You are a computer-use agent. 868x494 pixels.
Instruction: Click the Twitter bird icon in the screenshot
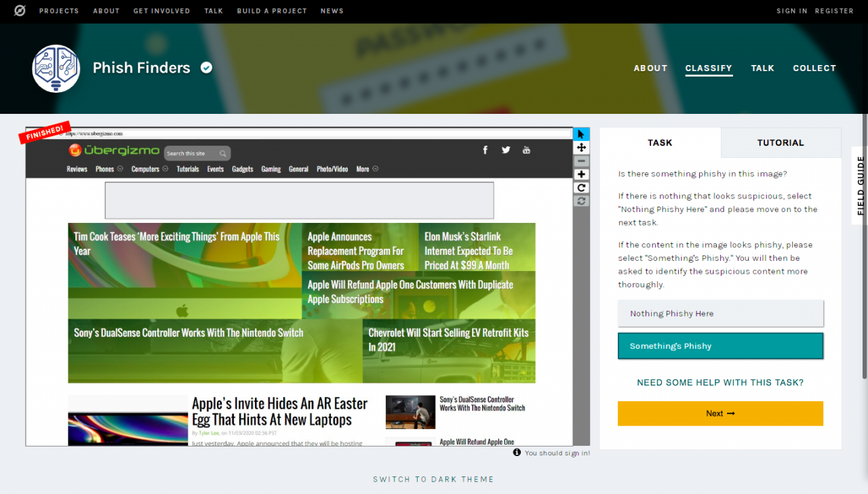[506, 150]
